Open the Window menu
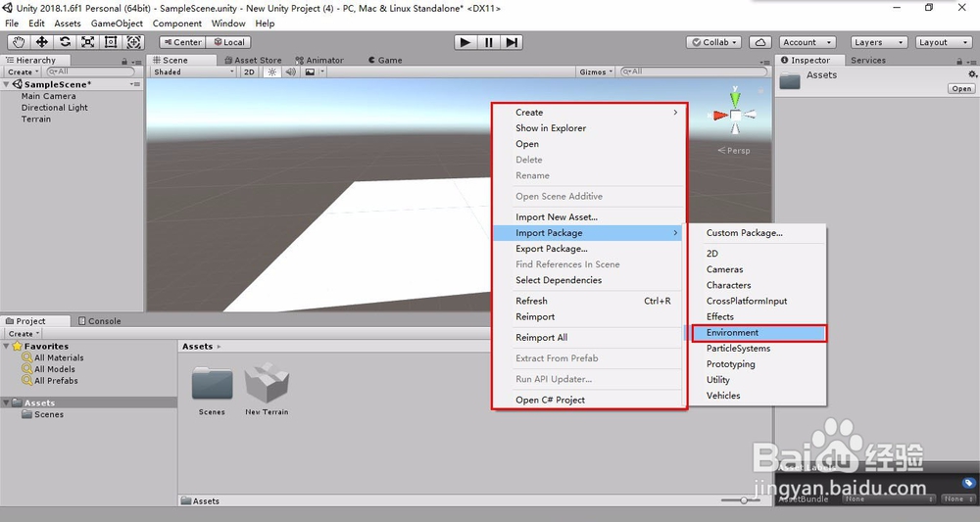This screenshot has width=980, height=522. (228, 24)
